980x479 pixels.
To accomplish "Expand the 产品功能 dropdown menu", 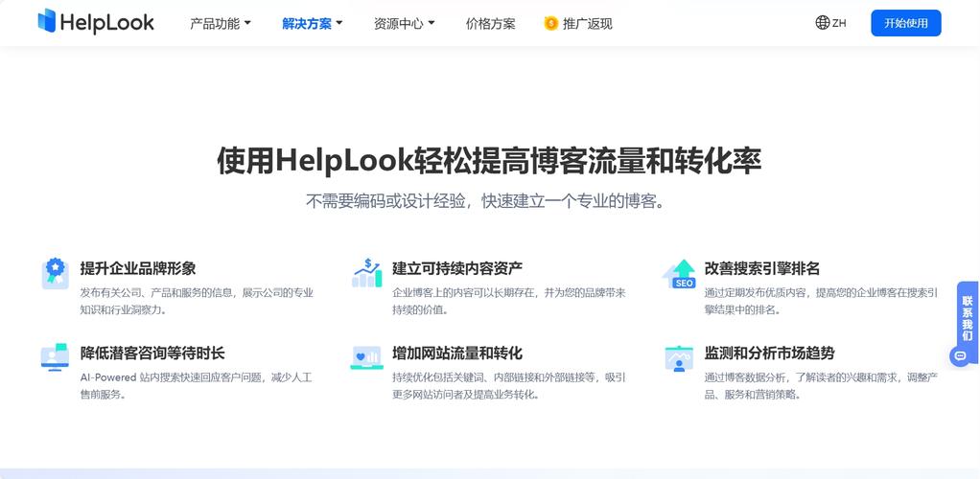I will pos(220,24).
